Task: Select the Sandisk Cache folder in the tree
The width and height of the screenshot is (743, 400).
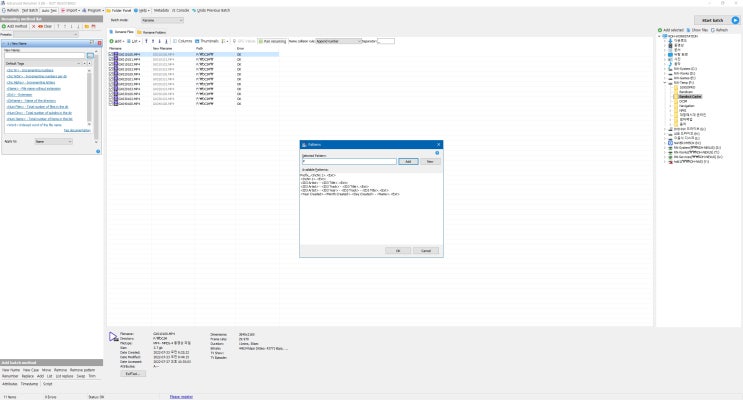Action: tap(690, 97)
